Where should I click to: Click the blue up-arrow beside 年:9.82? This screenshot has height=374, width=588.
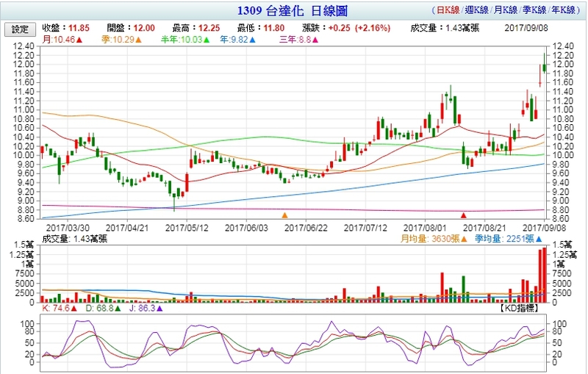click(252, 40)
